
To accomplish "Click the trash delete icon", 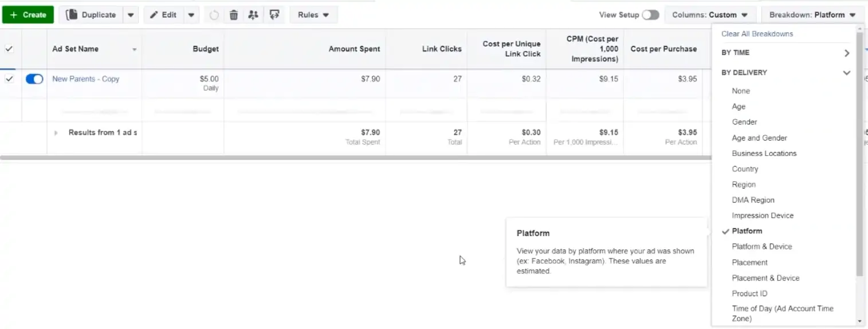I will tap(234, 15).
